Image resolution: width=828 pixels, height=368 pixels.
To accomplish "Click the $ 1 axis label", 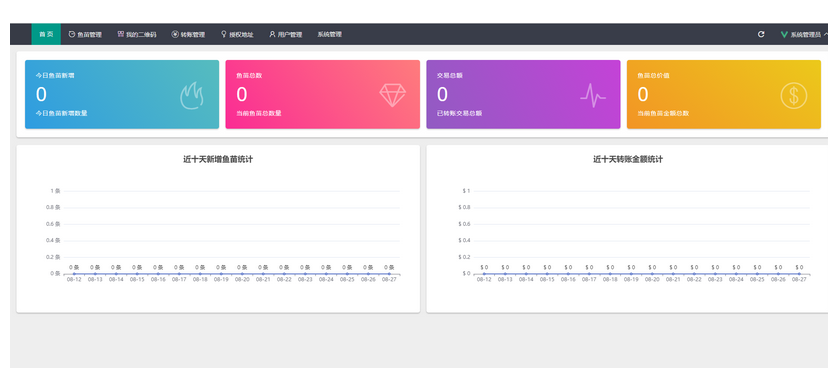I will point(466,191).
